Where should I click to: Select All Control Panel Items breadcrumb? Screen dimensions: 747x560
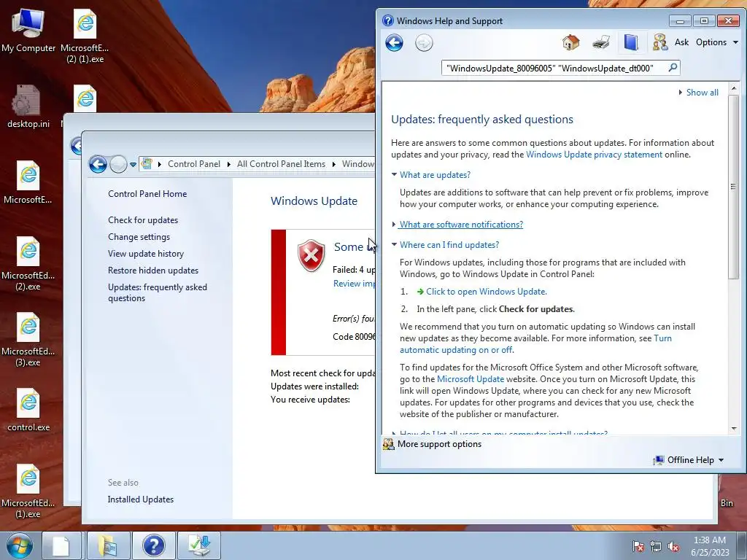(x=281, y=164)
